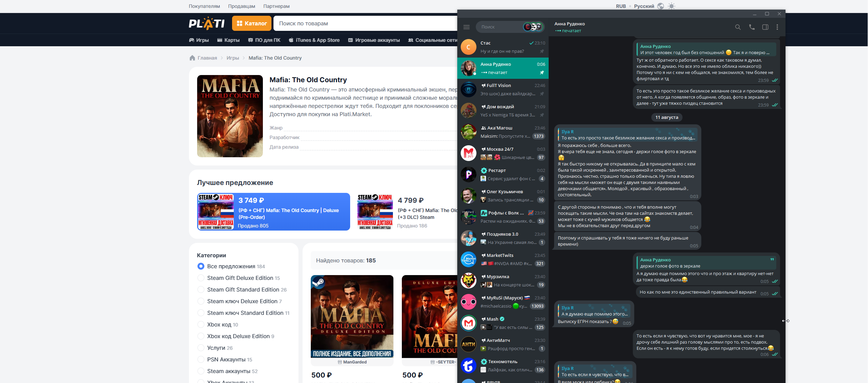The width and height of the screenshot is (868, 383).
Task: Open Игры navigation menu
Action: coord(199,40)
